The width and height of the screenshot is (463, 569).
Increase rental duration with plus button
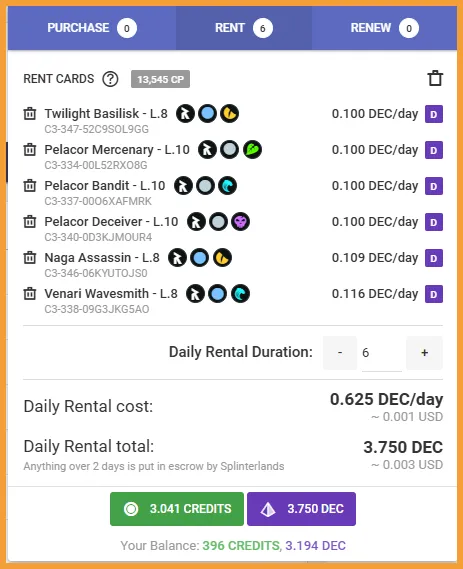click(425, 353)
